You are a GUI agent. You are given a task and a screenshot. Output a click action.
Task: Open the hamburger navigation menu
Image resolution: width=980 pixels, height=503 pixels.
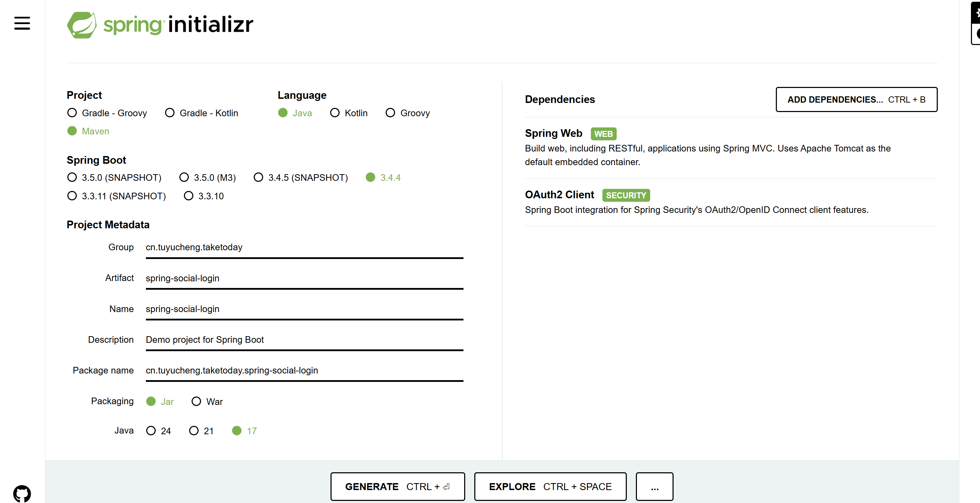(x=22, y=23)
